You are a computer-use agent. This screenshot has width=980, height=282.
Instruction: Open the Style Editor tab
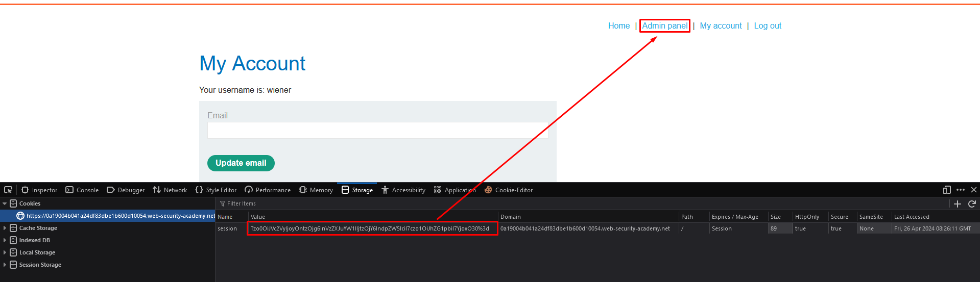click(x=216, y=190)
